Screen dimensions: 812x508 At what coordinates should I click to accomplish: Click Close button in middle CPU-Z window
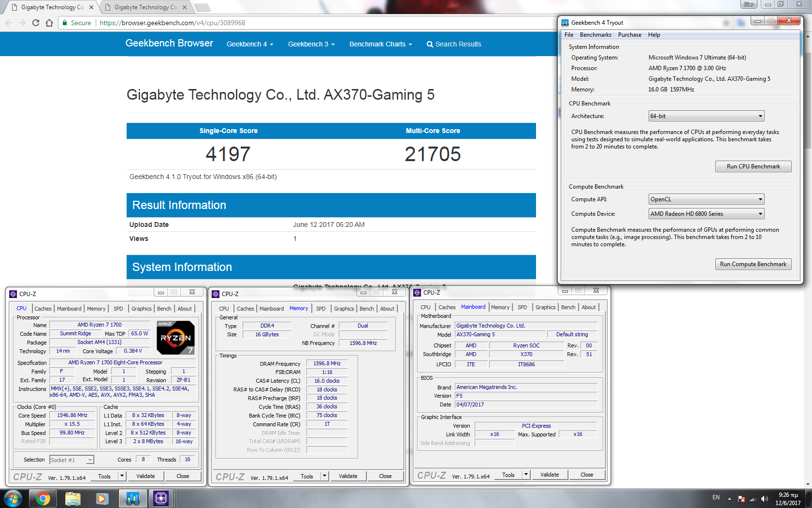coord(385,476)
